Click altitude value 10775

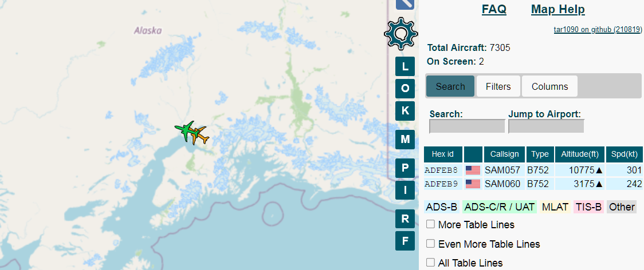click(x=582, y=170)
